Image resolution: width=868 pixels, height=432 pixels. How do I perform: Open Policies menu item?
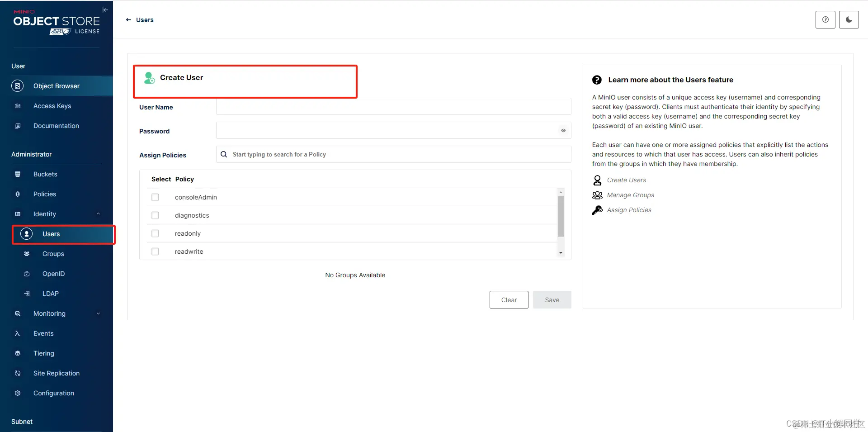(57, 194)
